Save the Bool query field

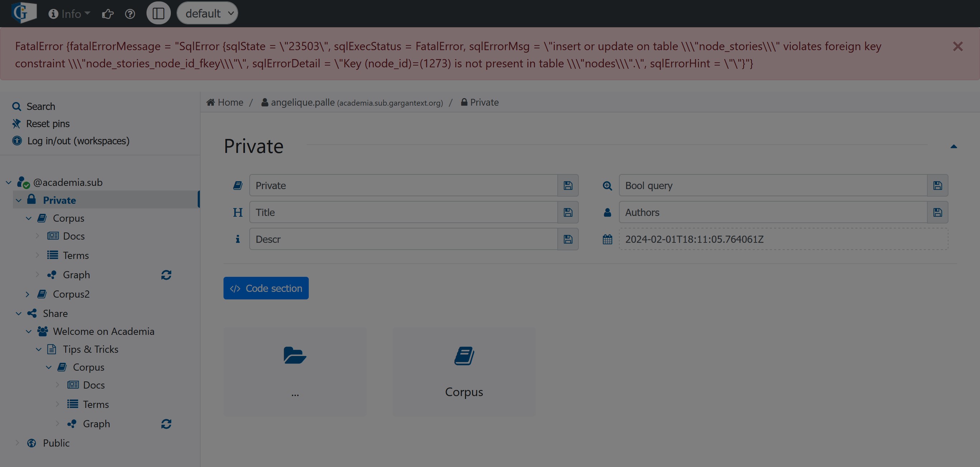tap(938, 185)
